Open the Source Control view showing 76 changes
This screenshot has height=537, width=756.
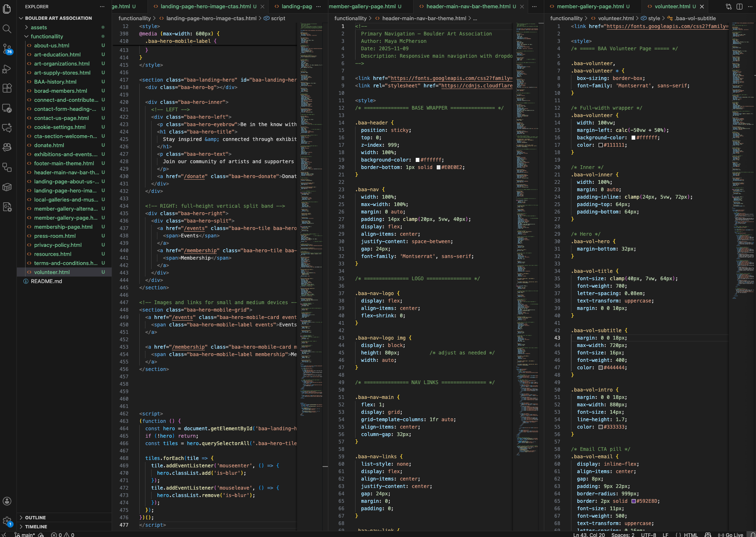pos(7,49)
